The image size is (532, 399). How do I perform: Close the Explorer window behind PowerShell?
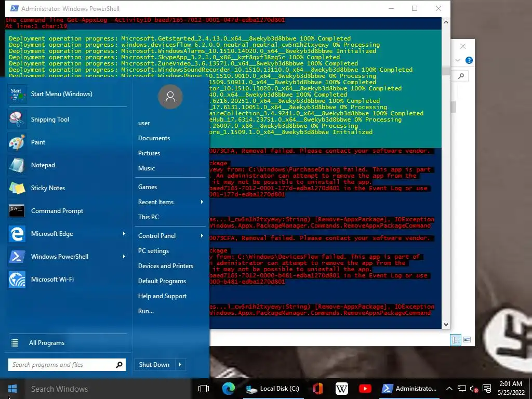tap(463, 46)
